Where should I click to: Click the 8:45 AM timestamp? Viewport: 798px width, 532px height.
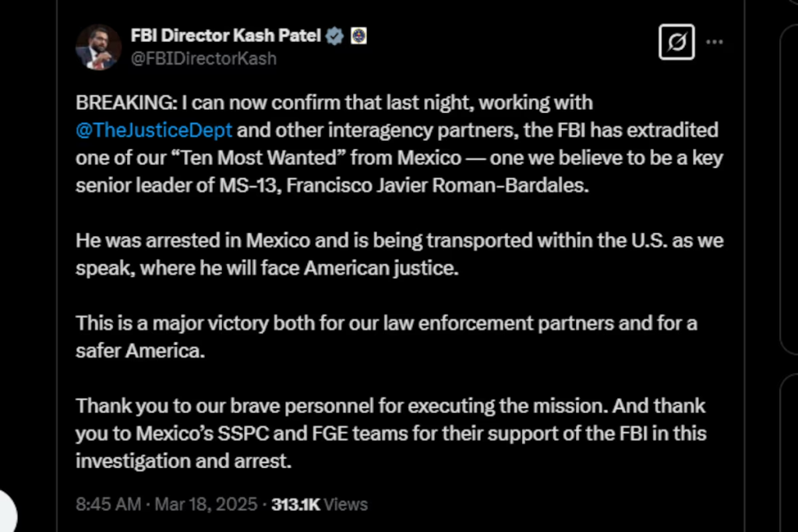pyautogui.click(x=108, y=504)
